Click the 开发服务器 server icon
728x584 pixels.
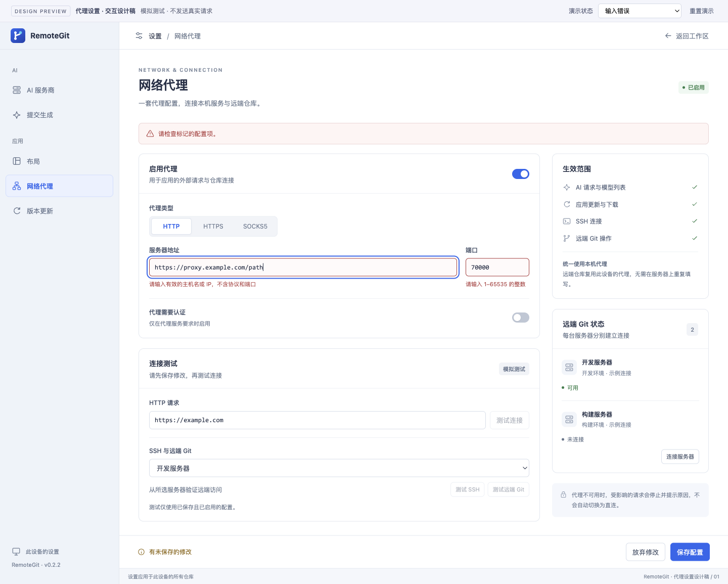[x=569, y=367]
